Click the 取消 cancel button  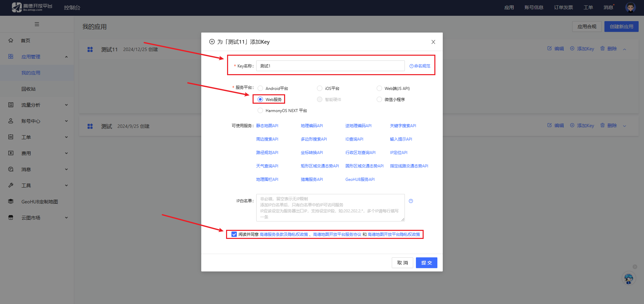coord(402,263)
